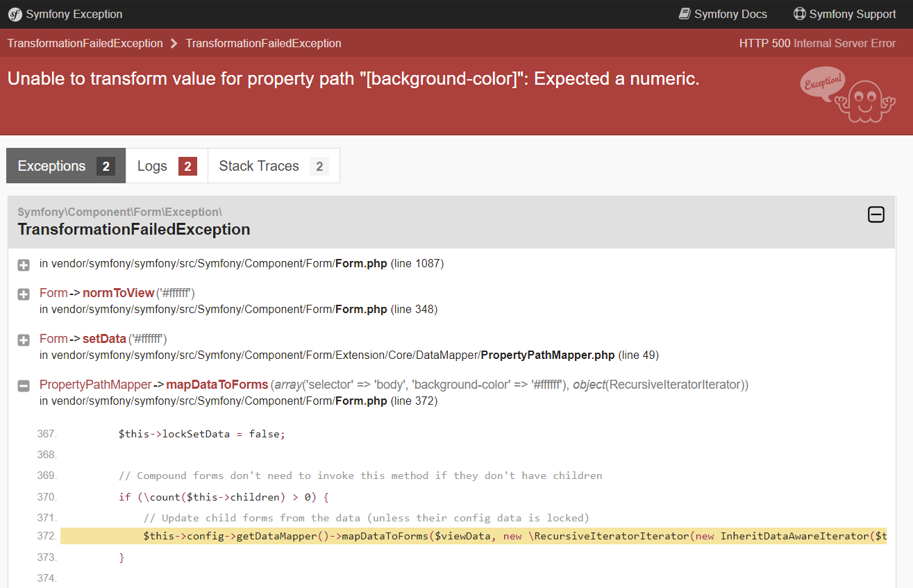Click the setData method link

pos(104,338)
